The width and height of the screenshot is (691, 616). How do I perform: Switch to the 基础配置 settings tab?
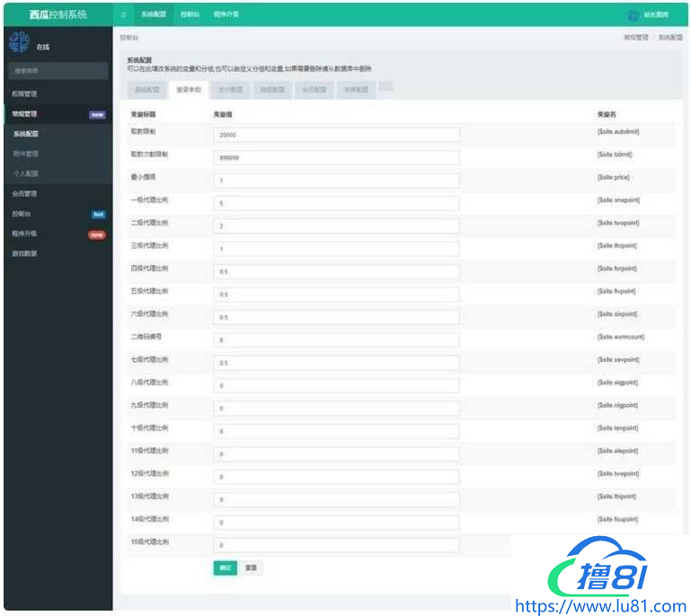pos(147,90)
